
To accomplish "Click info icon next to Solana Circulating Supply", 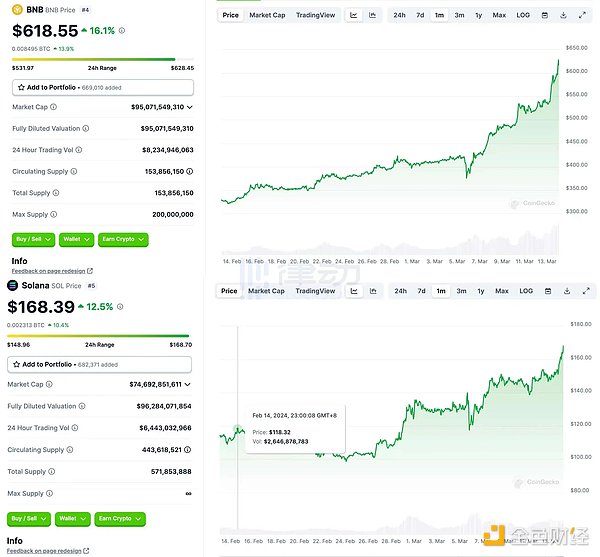I will point(72,450).
